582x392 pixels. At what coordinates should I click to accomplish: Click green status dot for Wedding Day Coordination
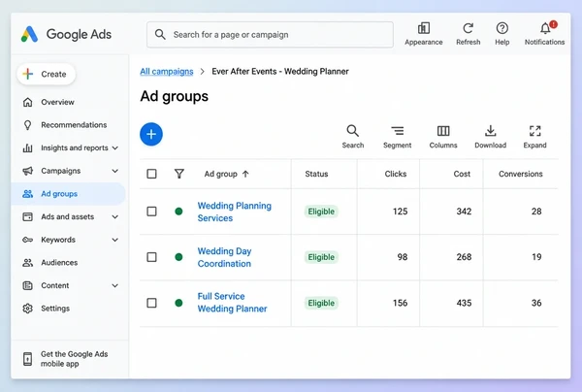pyautogui.click(x=178, y=257)
